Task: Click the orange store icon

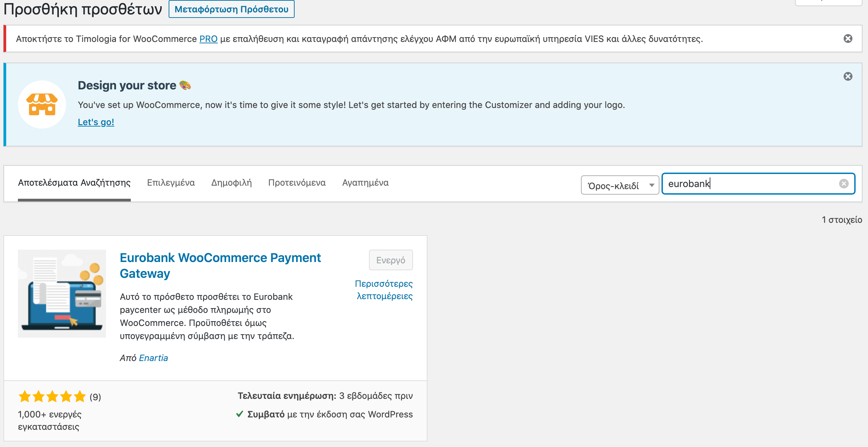Action: pos(42,105)
